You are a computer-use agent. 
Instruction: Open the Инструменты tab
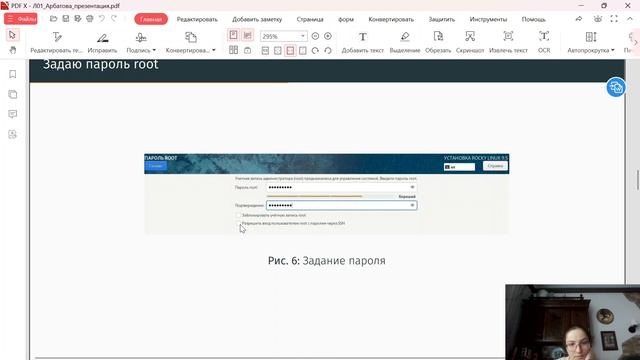pos(488,19)
